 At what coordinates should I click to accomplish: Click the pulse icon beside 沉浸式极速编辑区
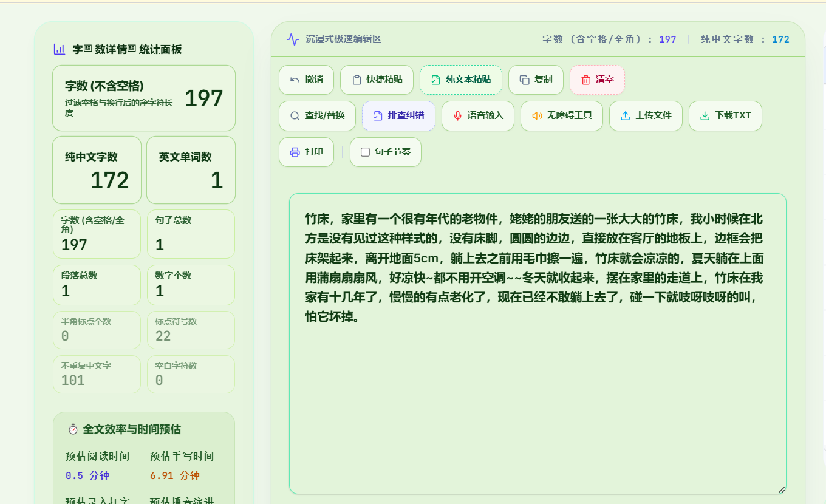tap(293, 39)
